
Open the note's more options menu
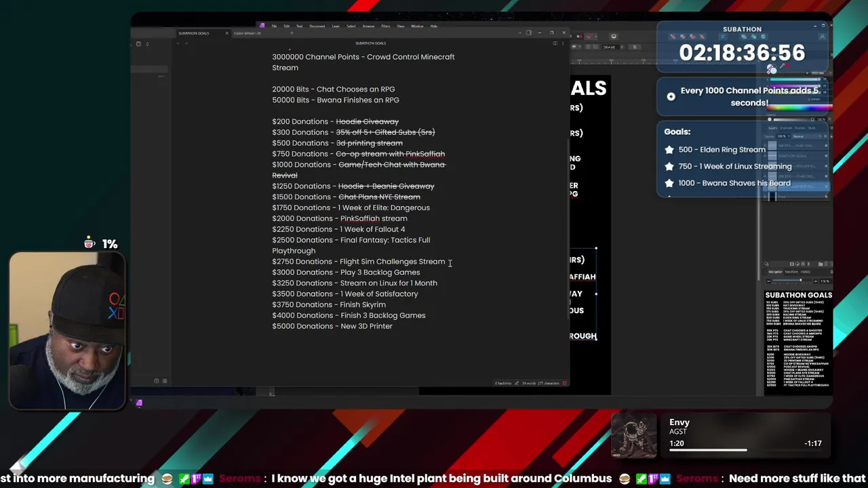coord(563,43)
